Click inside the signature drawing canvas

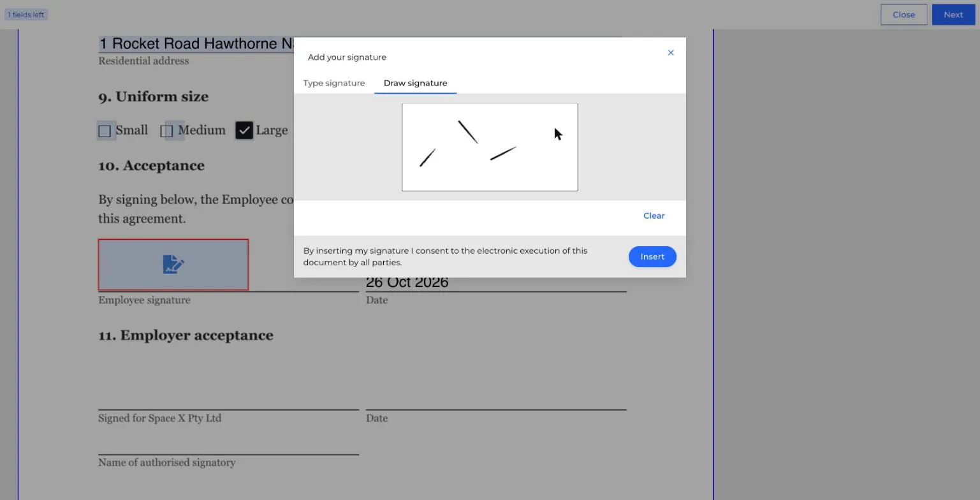[x=490, y=147]
